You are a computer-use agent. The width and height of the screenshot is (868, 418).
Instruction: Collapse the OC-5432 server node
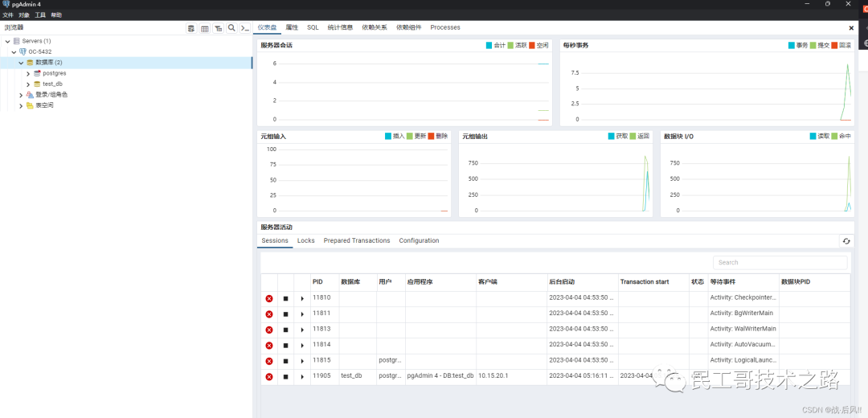(x=14, y=51)
